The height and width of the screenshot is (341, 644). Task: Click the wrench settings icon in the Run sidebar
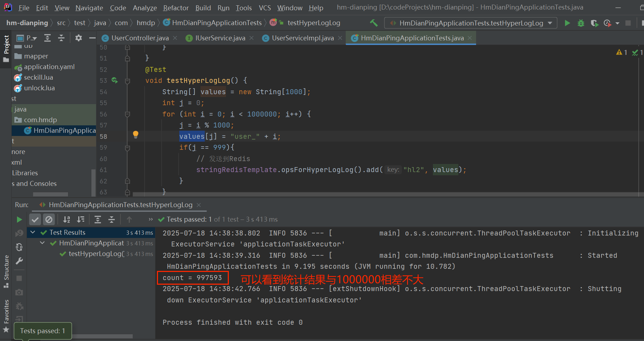coord(19,261)
